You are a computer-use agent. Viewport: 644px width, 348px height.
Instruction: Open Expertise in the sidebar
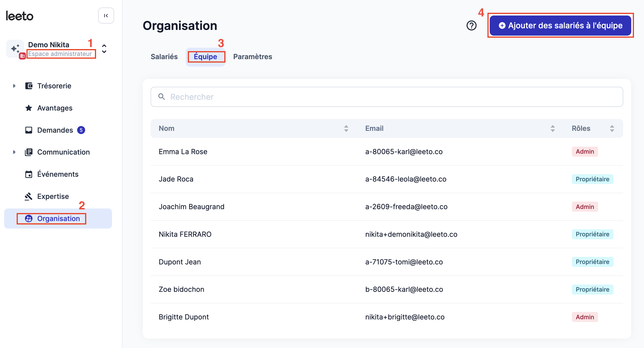coord(53,196)
